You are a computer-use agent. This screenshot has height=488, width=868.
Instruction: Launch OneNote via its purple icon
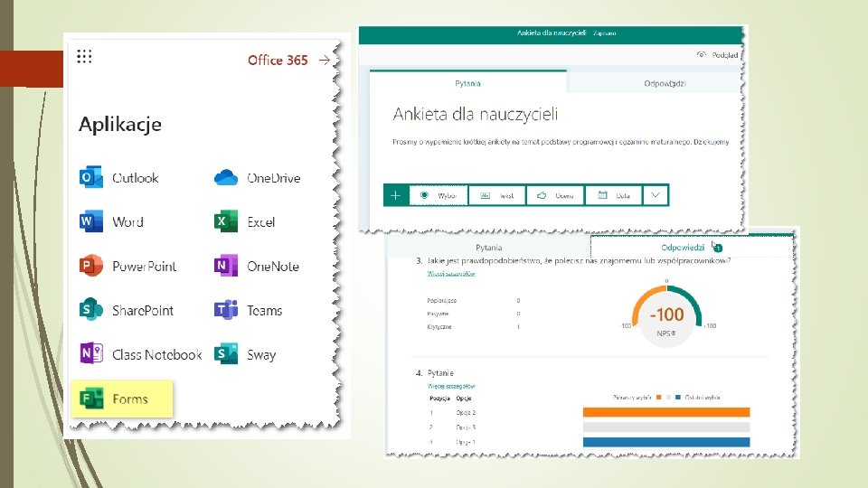click(x=226, y=266)
